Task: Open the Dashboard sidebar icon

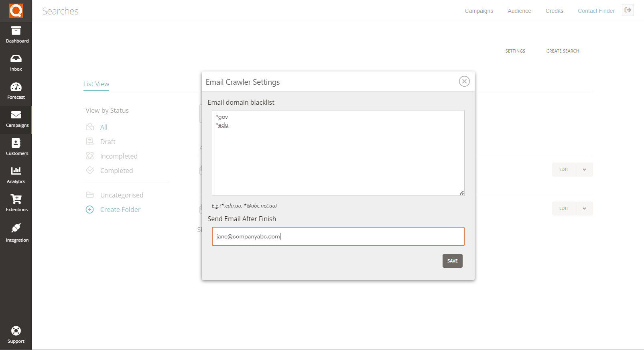Action: 16,31
